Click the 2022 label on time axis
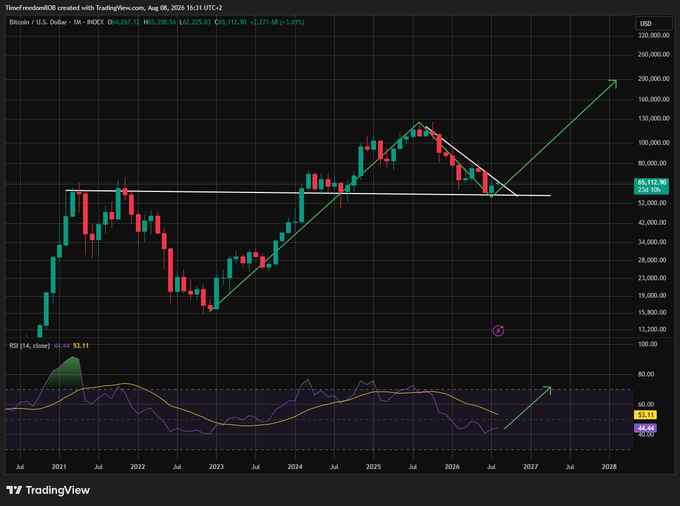 pyautogui.click(x=137, y=467)
